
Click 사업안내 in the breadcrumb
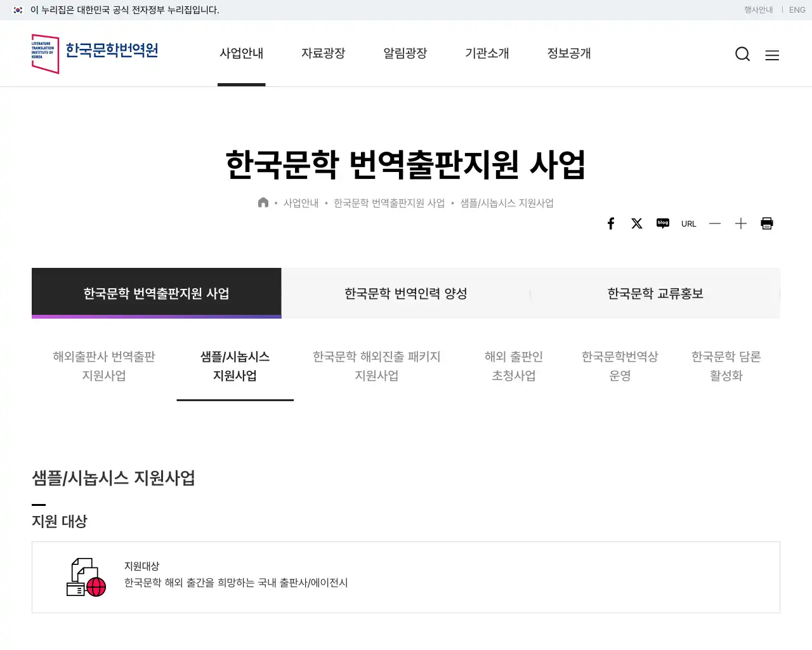click(301, 203)
